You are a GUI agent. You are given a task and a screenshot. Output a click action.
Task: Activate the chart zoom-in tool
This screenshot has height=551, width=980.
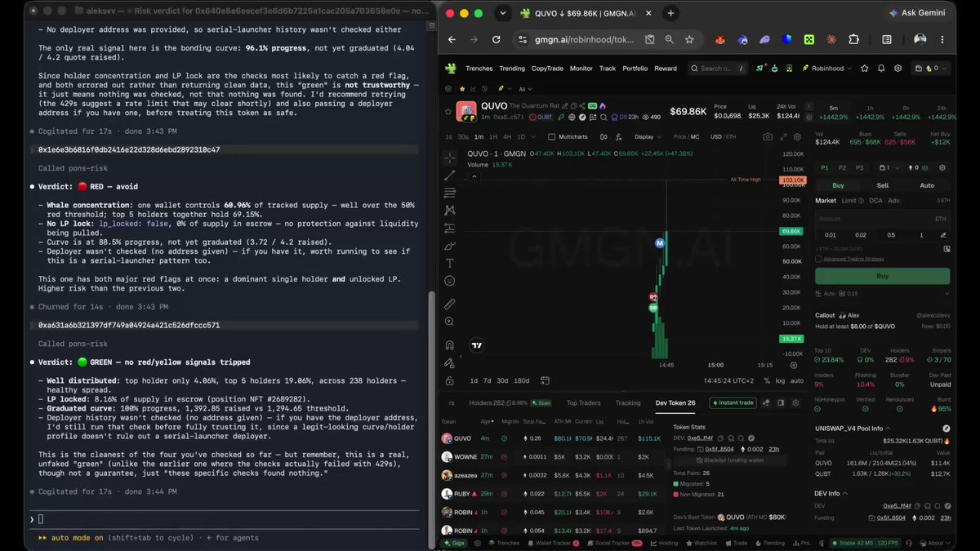(449, 322)
